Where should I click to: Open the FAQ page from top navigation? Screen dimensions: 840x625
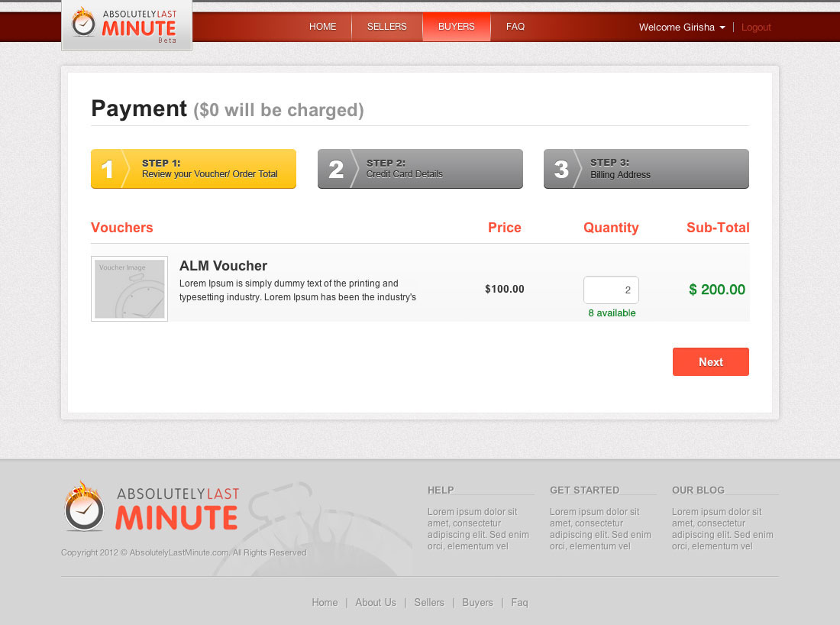(x=515, y=27)
